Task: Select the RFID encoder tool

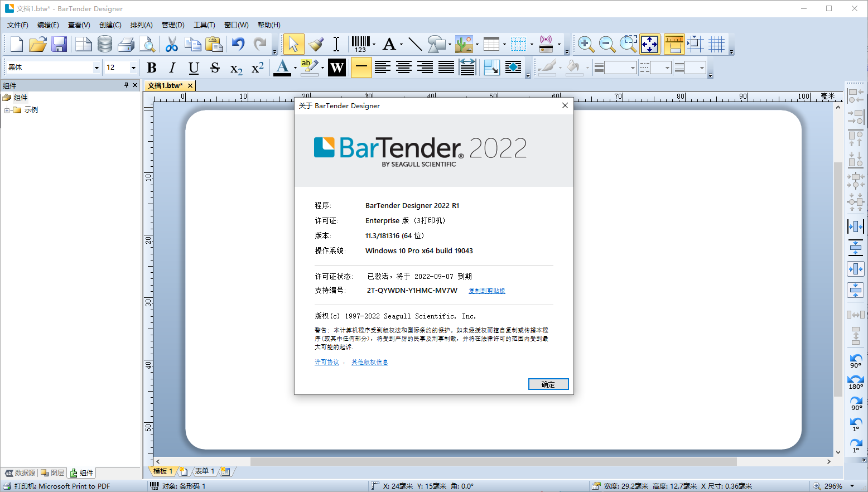Action: pyautogui.click(x=546, y=44)
